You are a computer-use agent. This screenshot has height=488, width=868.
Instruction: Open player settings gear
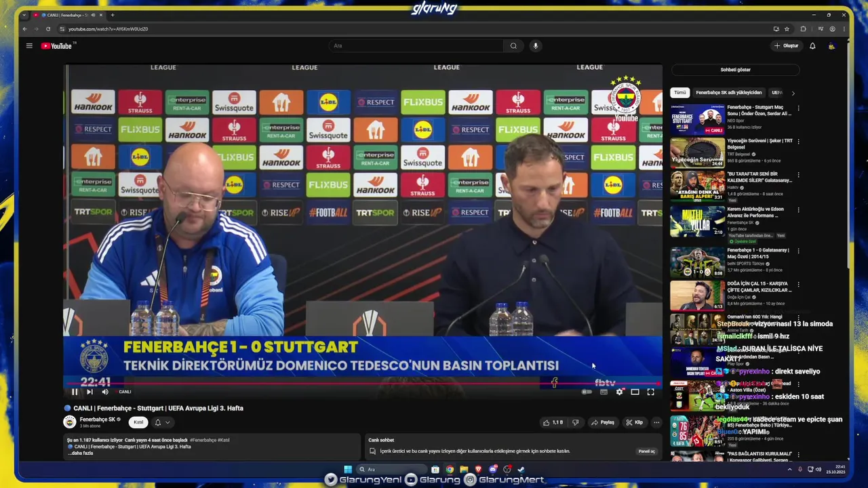tap(619, 392)
